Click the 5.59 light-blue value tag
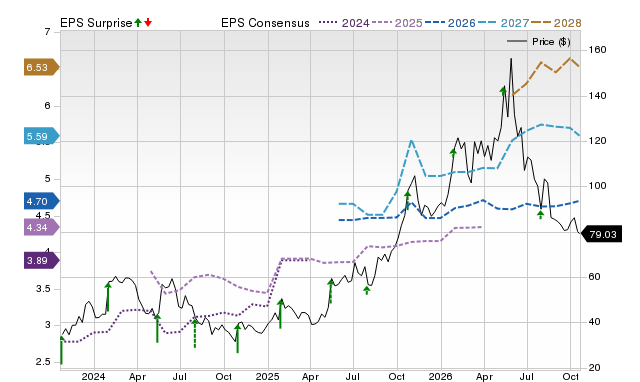 click(x=42, y=136)
